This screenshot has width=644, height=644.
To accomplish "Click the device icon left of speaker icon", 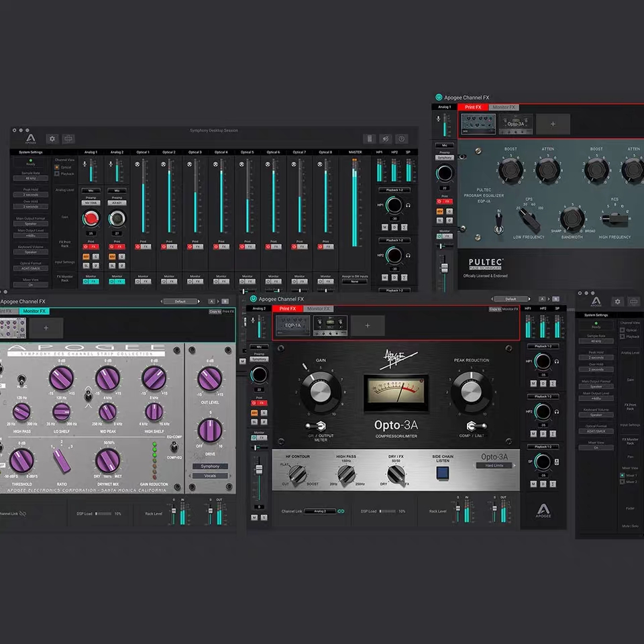I will (x=369, y=139).
